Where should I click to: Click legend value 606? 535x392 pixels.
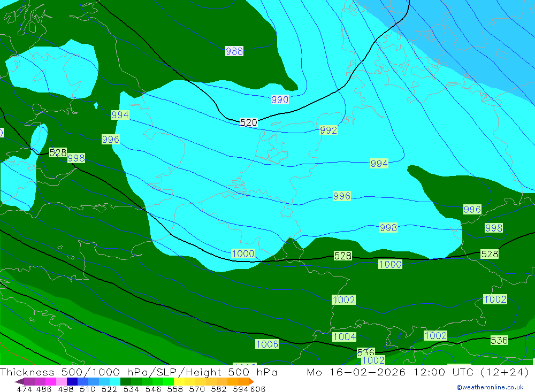click(258, 389)
